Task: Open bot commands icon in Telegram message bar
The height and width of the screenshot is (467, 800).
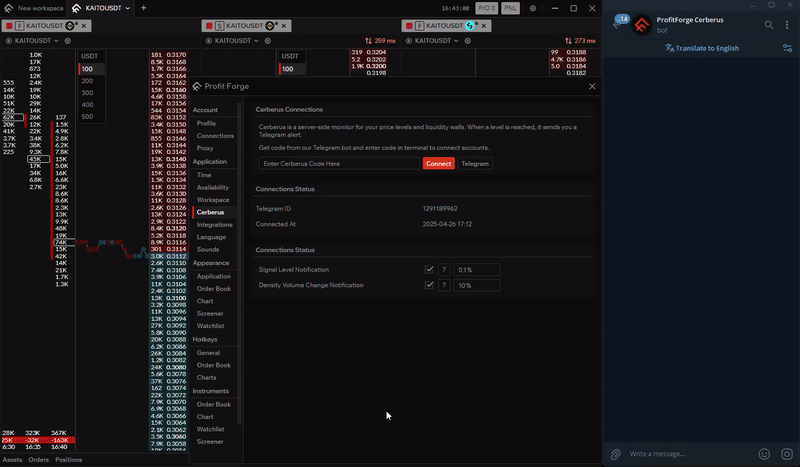Action: (x=787, y=454)
